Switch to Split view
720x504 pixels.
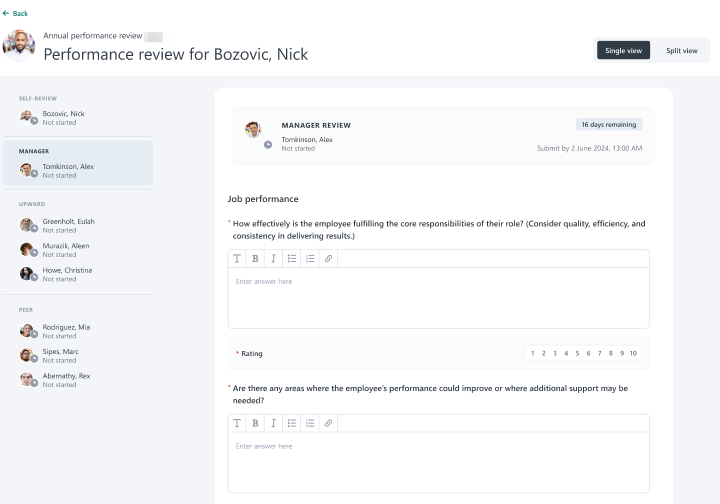tap(681, 50)
